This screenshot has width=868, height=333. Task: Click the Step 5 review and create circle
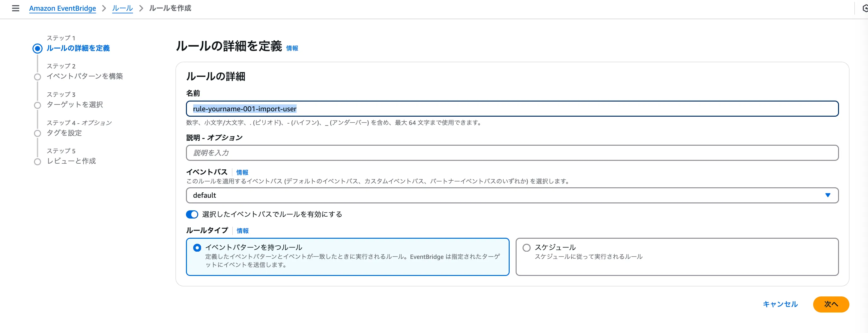coord(38,162)
